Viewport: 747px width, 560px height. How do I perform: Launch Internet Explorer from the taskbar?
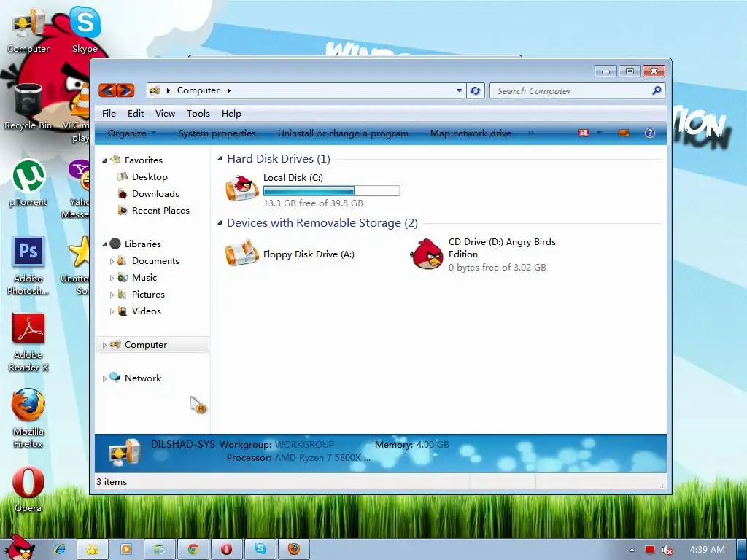pos(60,549)
